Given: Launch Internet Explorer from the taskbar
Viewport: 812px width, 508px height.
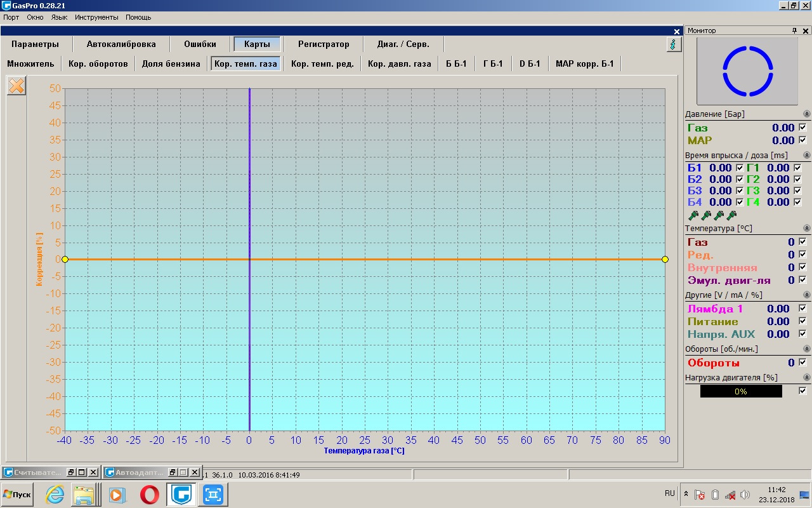Looking at the screenshot, I should (55, 494).
